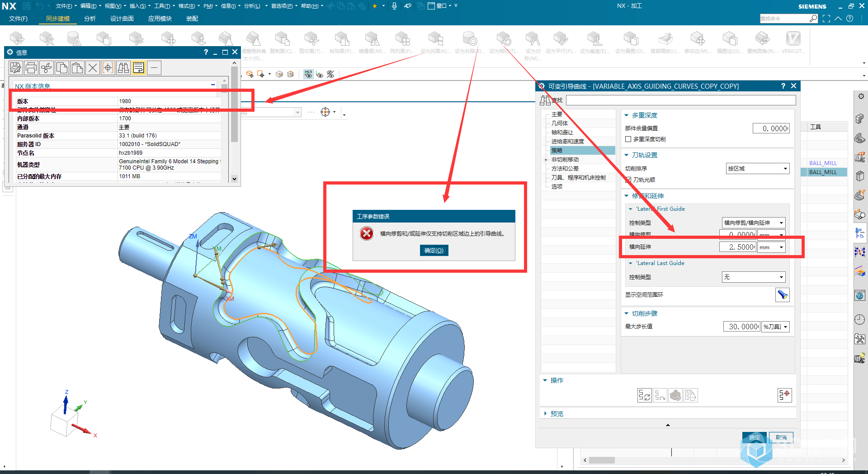Open the 控制类型 dropdown showing 横向修剪/横向延伸

754,223
